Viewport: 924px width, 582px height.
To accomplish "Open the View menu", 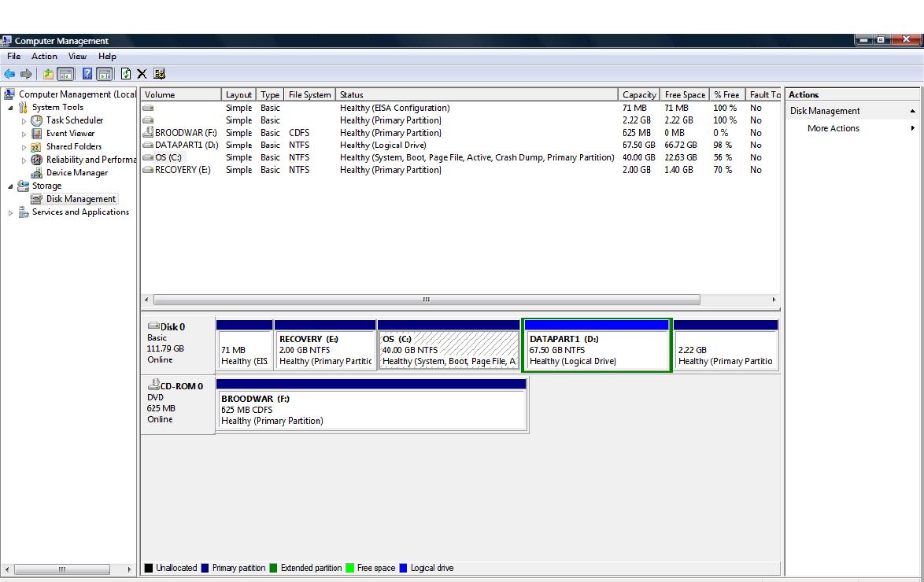I will point(77,56).
